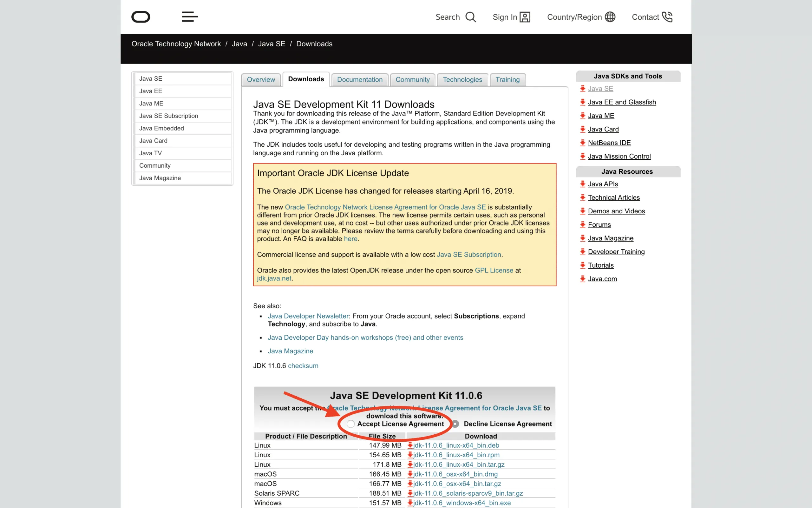Open greyed Java SE link under SDKs and Tools
Viewport: 812px width, 508px height.
tap(600, 89)
